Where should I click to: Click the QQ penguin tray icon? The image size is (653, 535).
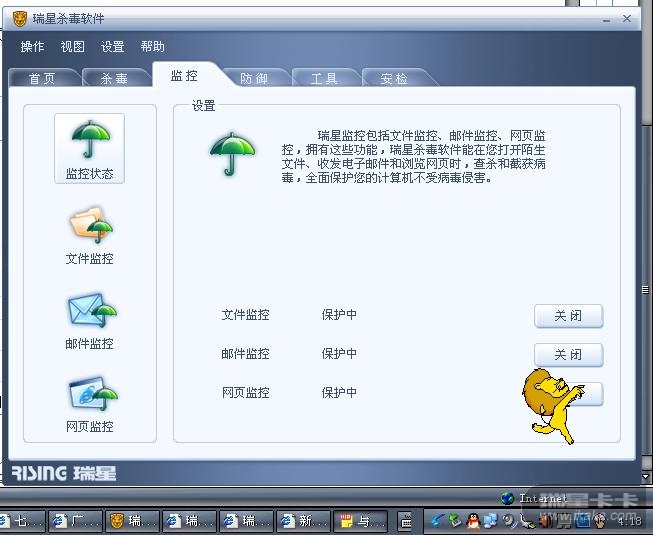click(473, 521)
